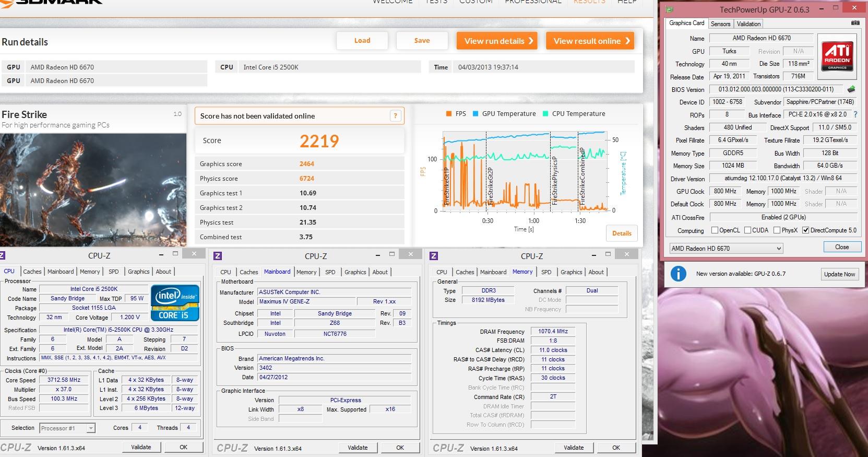Click the ATI CrossFire Enabled (2 GPUs) field
The height and width of the screenshot is (457, 868).
point(783,217)
